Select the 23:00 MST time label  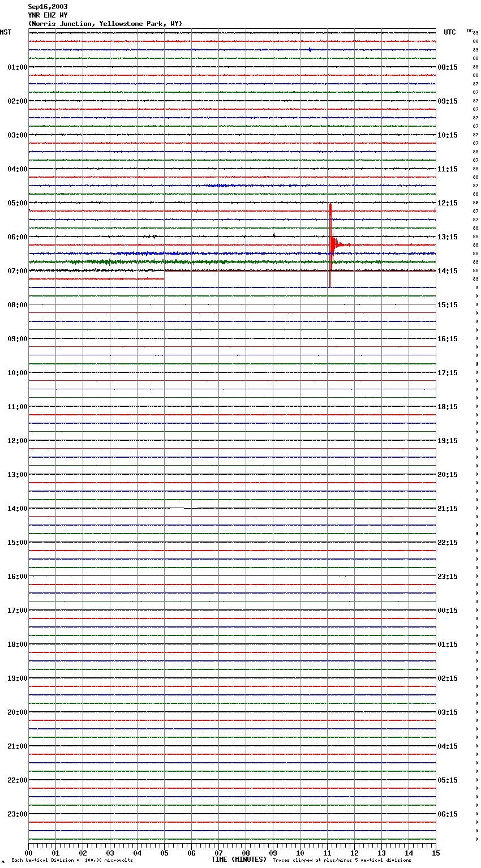coord(18,814)
